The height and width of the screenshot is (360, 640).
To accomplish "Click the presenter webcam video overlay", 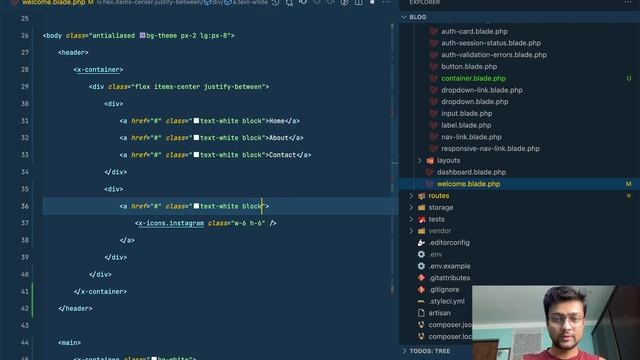I will click(556, 322).
